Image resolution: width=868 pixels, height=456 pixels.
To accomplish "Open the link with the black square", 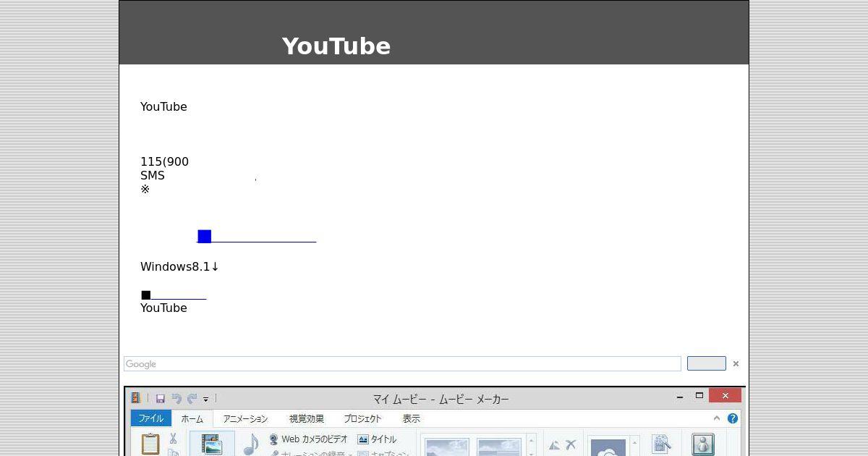I will click(174, 295).
